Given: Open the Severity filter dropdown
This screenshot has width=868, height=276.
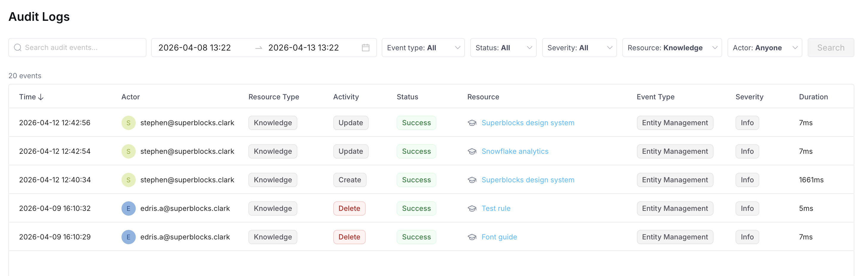Looking at the screenshot, I should point(579,48).
